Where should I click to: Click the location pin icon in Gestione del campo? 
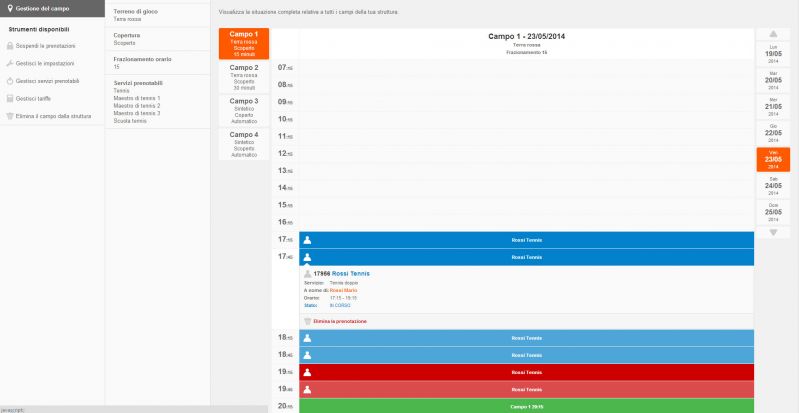10,9
